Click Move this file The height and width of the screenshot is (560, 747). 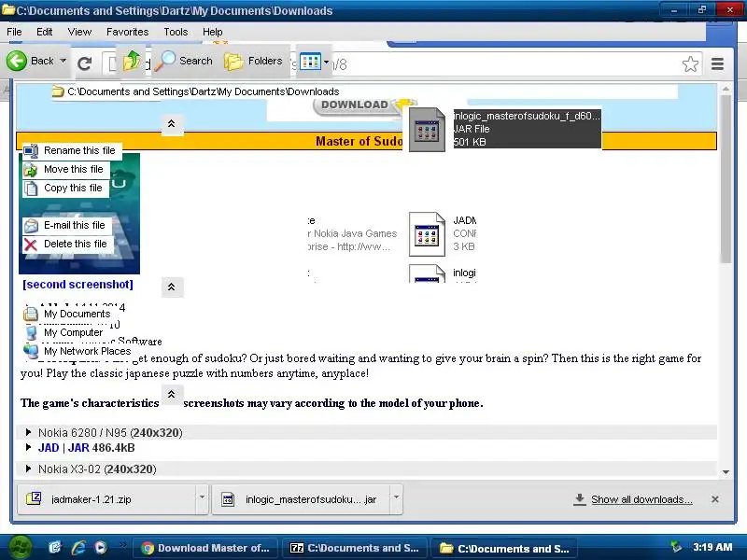[x=74, y=169]
